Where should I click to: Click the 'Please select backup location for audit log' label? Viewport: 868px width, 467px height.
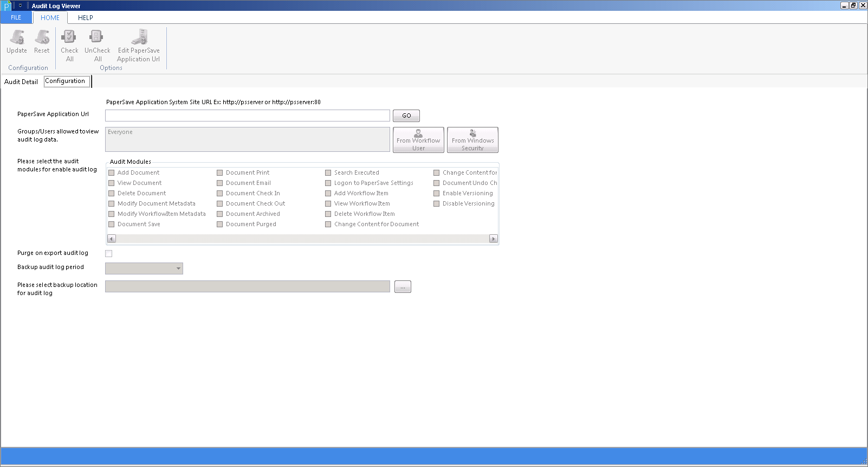tap(57, 289)
